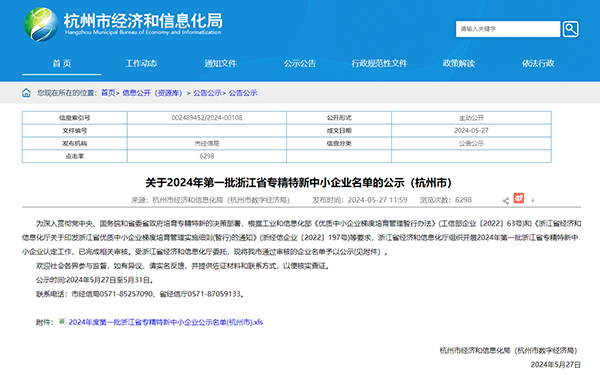Click the 首页 breadcrumb link
This screenshot has height=375, width=600.
108,93
